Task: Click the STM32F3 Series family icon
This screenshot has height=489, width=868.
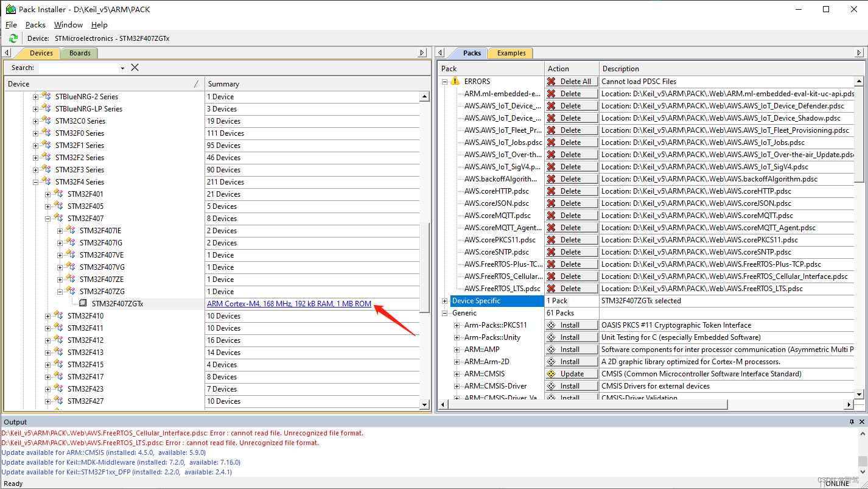Action: click(x=47, y=169)
